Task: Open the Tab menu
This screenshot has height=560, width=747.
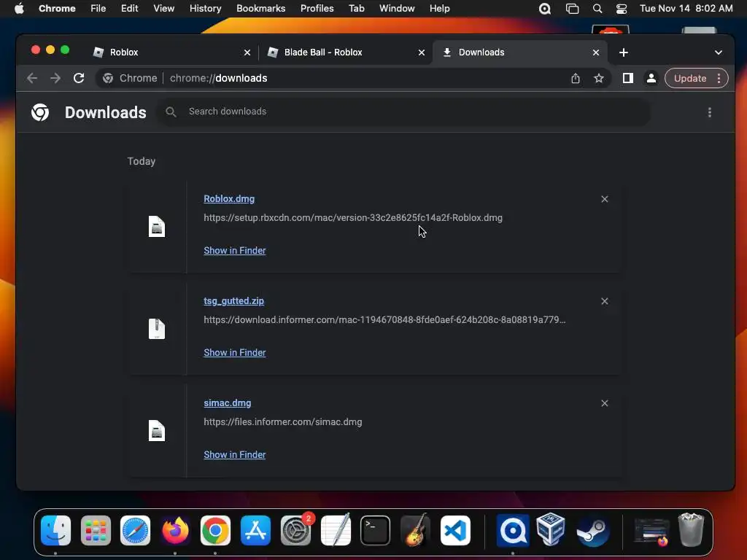Action: (356, 9)
